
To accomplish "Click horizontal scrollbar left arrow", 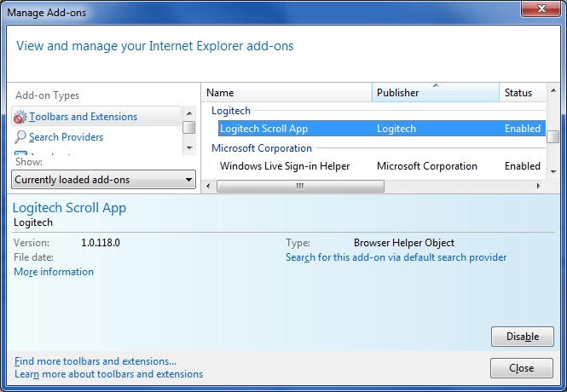I will [x=208, y=186].
